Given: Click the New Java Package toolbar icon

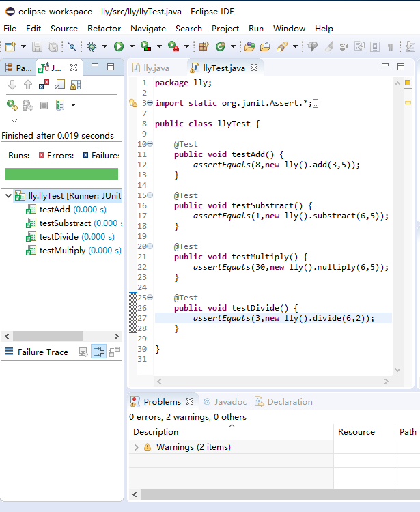Looking at the screenshot, I should 204,46.
